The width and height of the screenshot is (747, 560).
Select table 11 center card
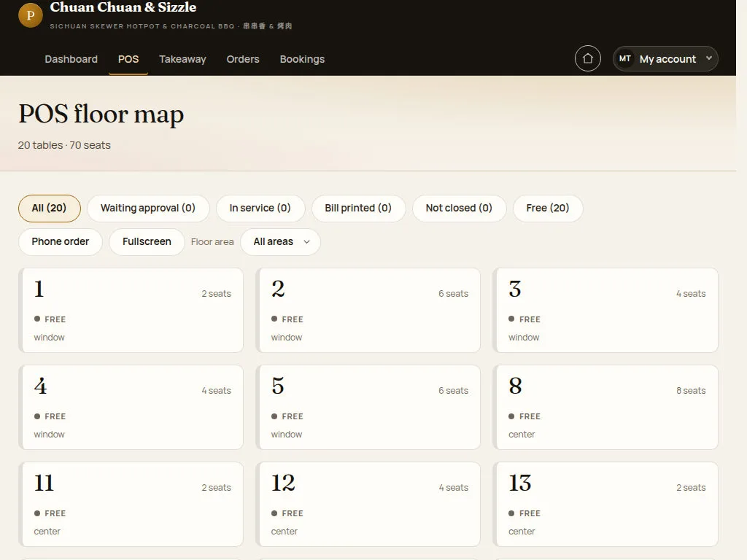coord(131,505)
